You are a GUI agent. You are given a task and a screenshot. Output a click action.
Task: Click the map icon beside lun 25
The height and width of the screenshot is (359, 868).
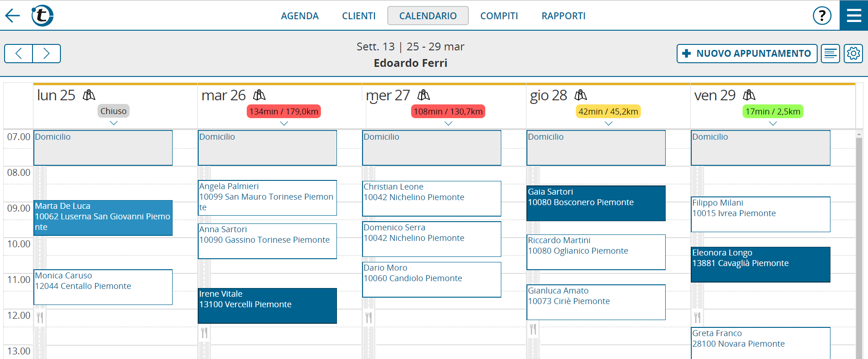pyautogui.click(x=89, y=95)
